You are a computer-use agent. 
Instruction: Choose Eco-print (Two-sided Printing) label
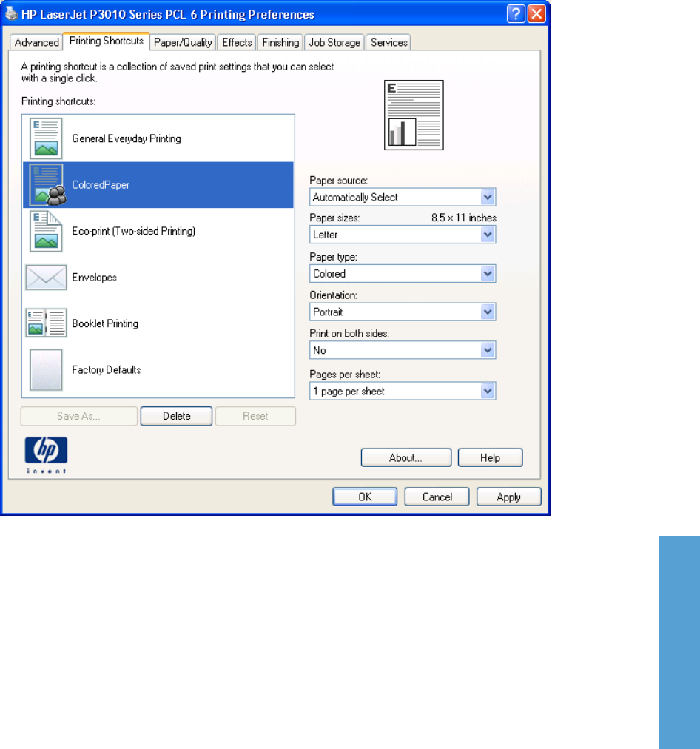pyautogui.click(x=134, y=231)
